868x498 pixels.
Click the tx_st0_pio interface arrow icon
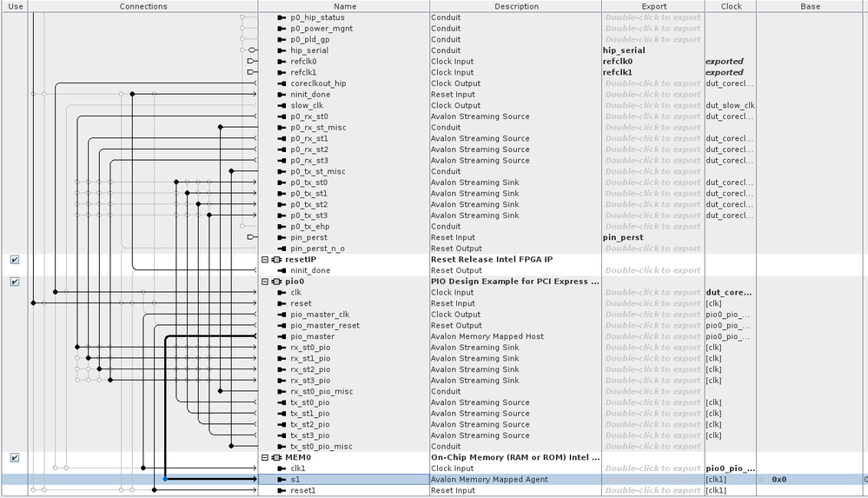(x=282, y=402)
